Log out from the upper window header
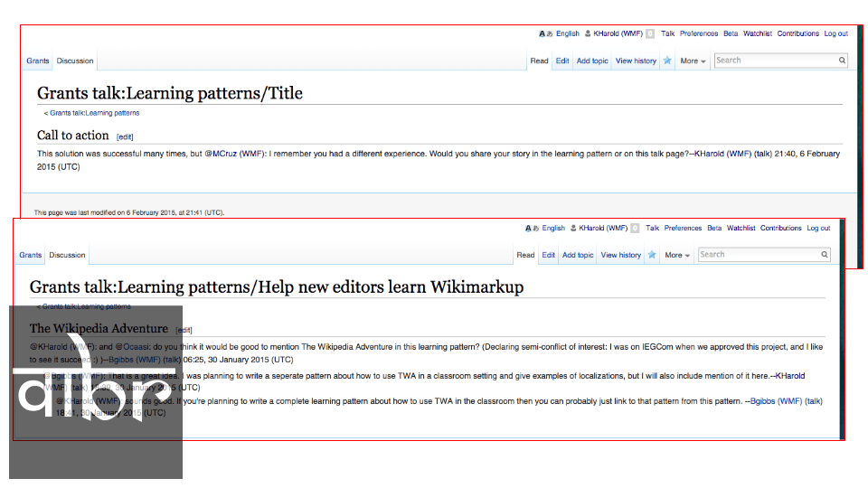The height and width of the screenshot is (488, 868). (x=835, y=33)
